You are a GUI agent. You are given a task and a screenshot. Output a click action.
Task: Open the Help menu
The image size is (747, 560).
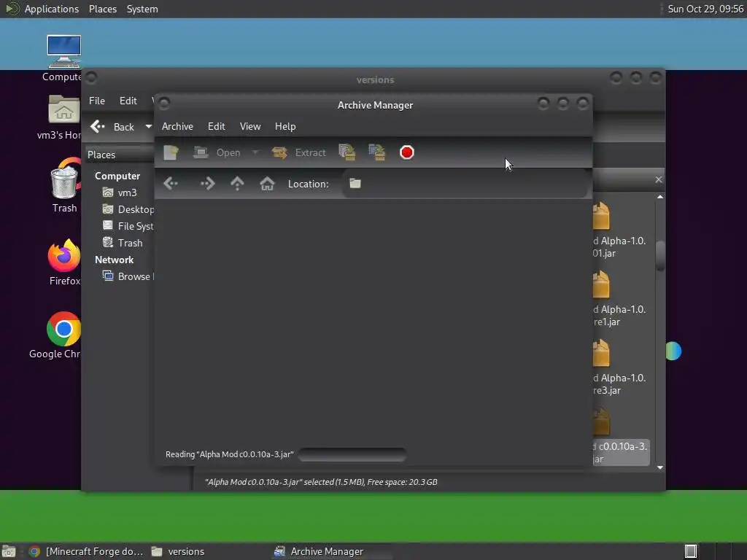[x=285, y=127]
